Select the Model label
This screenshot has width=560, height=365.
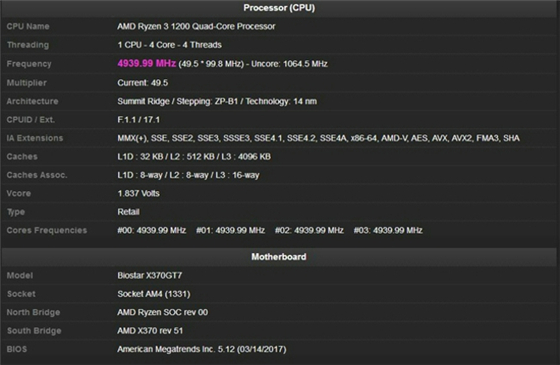pyautogui.click(x=20, y=276)
